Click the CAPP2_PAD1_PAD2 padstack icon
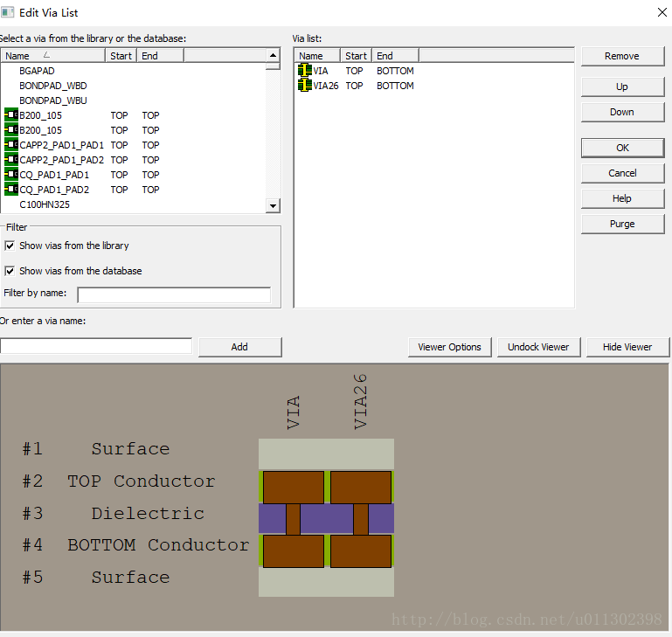This screenshot has height=637, width=672. pos(11,160)
